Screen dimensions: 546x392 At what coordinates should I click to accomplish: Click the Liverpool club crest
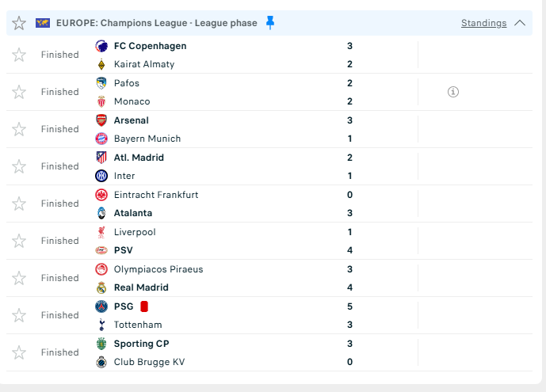101,232
